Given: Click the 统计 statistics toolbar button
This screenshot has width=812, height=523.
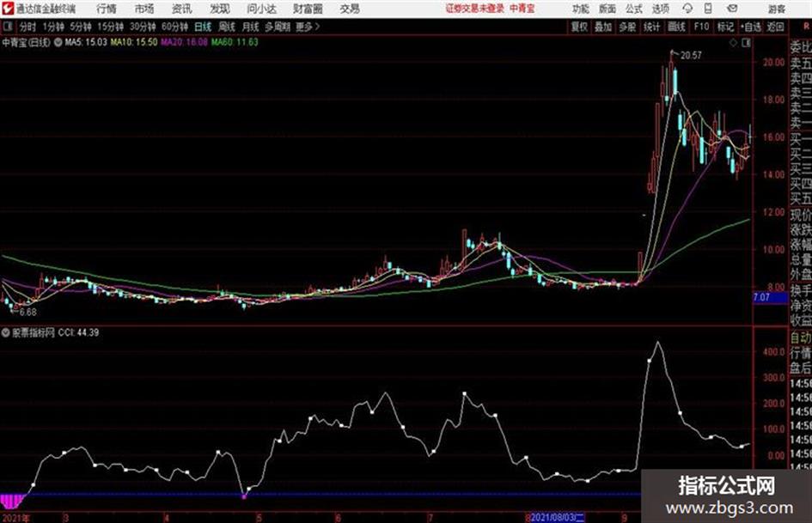Looking at the screenshot, I should [651, 27].
